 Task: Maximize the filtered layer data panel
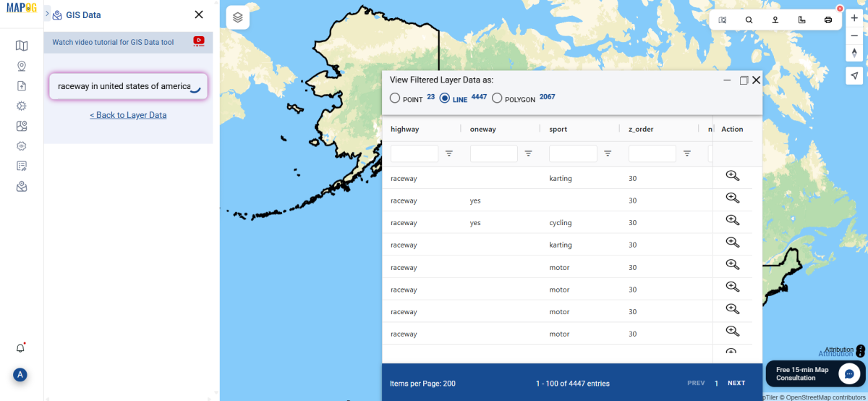click(x=744, y=80)
